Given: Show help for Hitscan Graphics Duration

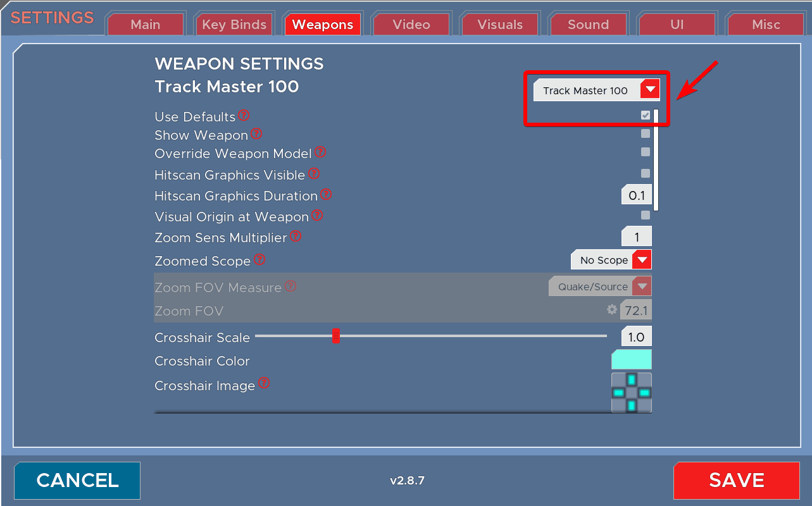Looking at the screenshot, I should pyautogui.click(x=326, y=195).
